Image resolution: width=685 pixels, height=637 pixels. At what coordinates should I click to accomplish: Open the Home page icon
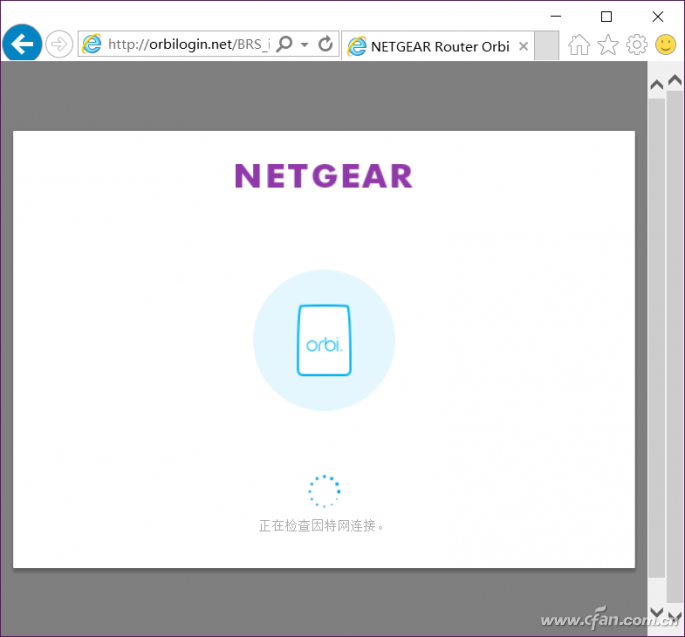(579, 45)
